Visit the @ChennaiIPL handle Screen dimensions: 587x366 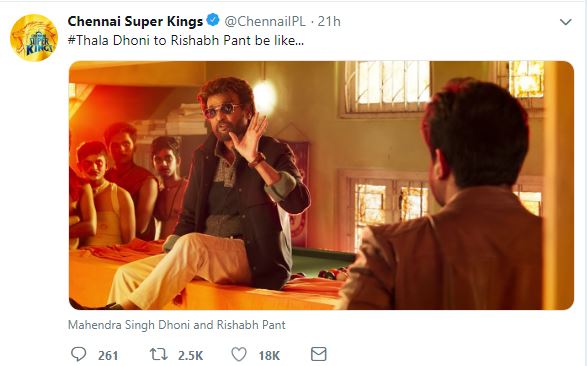click(x=265, y=21)
